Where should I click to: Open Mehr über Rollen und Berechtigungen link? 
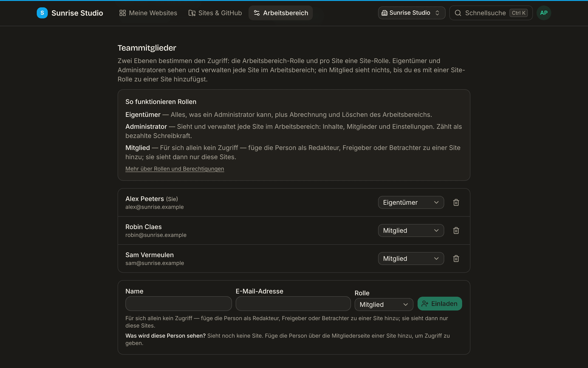pyautogui.click(x=175, y=169)
